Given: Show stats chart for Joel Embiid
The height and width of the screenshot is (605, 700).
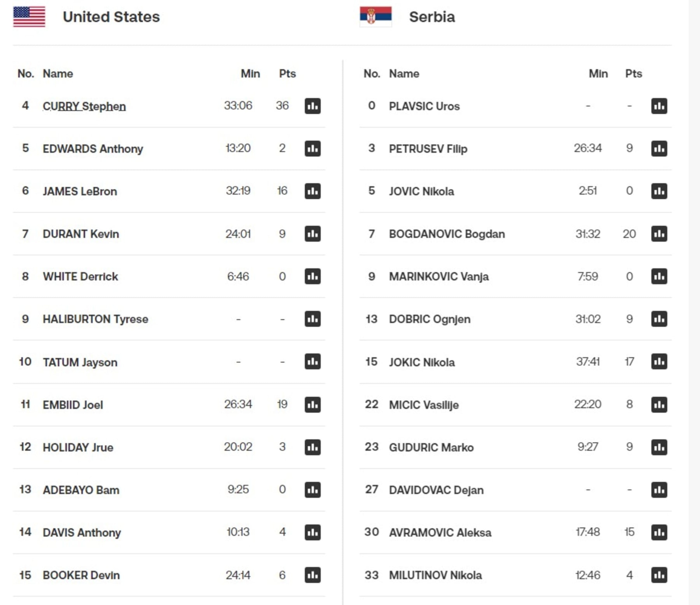Looking at the screenshot, I should coord(313,405).
